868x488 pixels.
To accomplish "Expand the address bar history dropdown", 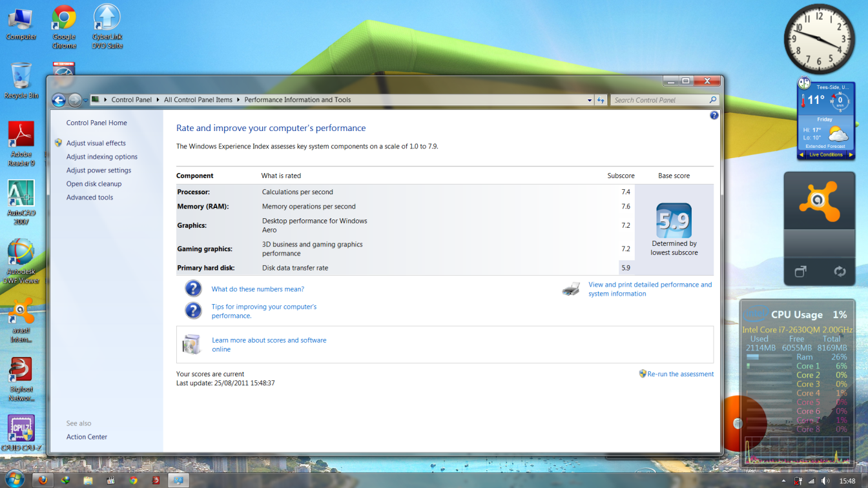I will pyautogui.click(x=590, y=100).
